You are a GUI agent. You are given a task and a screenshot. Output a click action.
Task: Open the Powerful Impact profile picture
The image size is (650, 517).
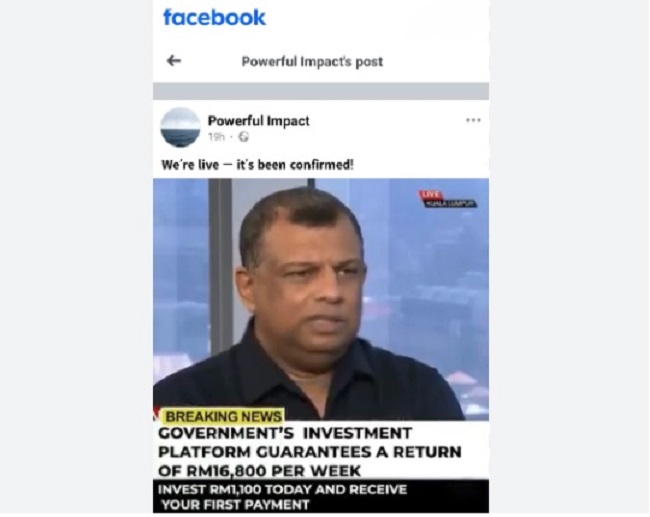[x=180, y=128]
